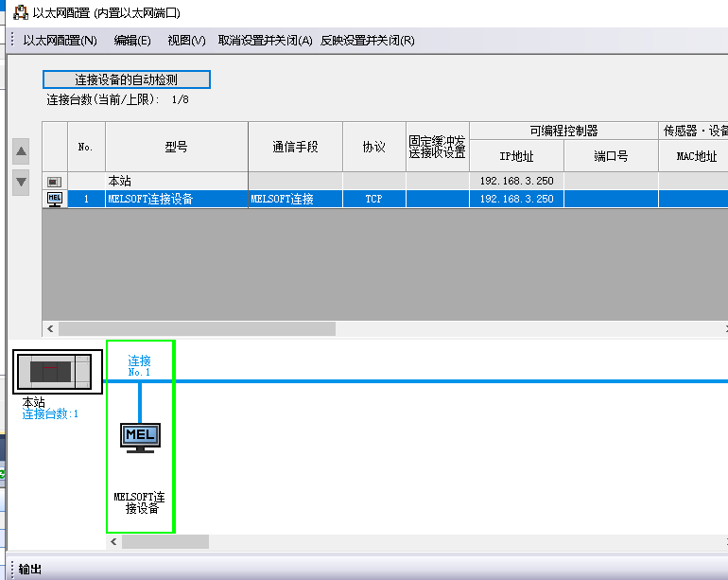The image size is (728, 580).
Task: Open the 以太网配置(N) menu
Action: coord(60,40)
